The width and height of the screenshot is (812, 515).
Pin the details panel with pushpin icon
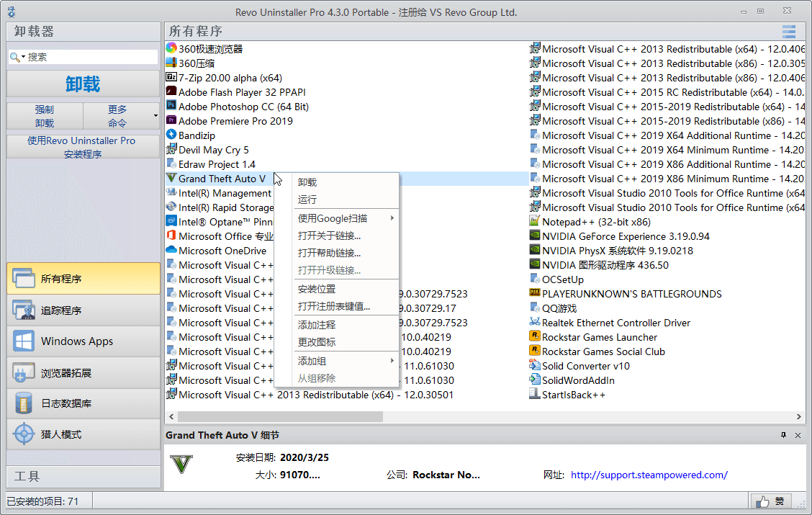[783, 436]
